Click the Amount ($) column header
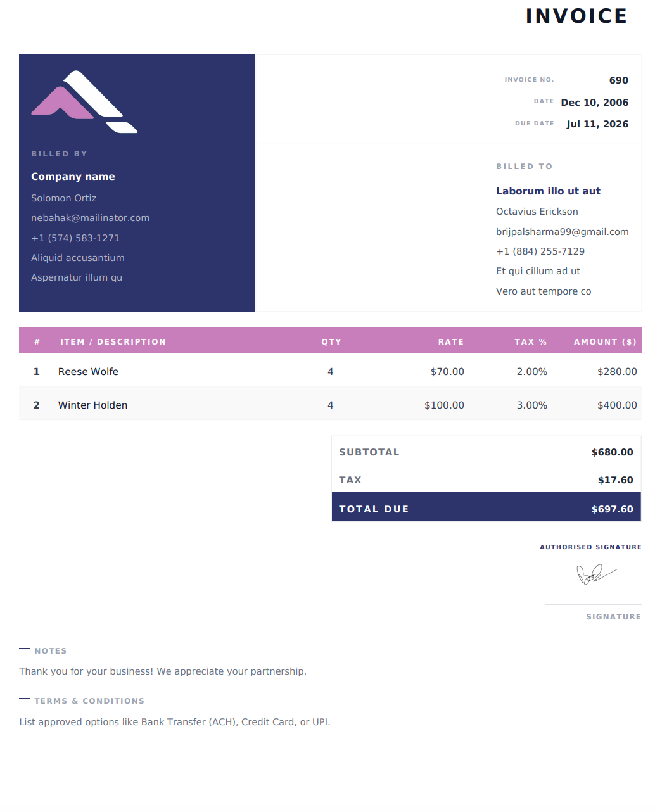 pyautogui.click(x=605, y=342)
